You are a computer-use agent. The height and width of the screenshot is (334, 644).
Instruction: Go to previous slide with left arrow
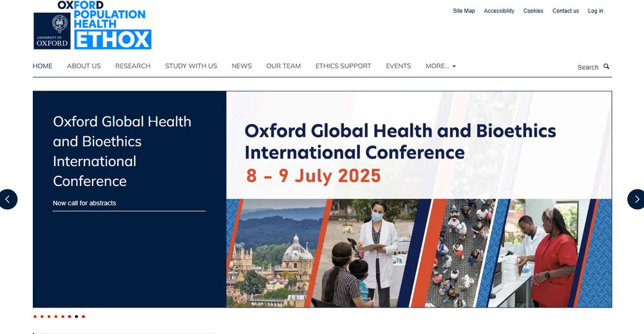point(8,199)
